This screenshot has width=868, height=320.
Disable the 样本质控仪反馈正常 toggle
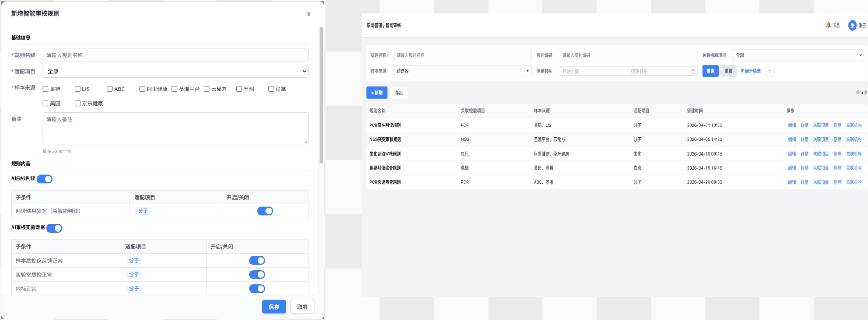(257, 260)
